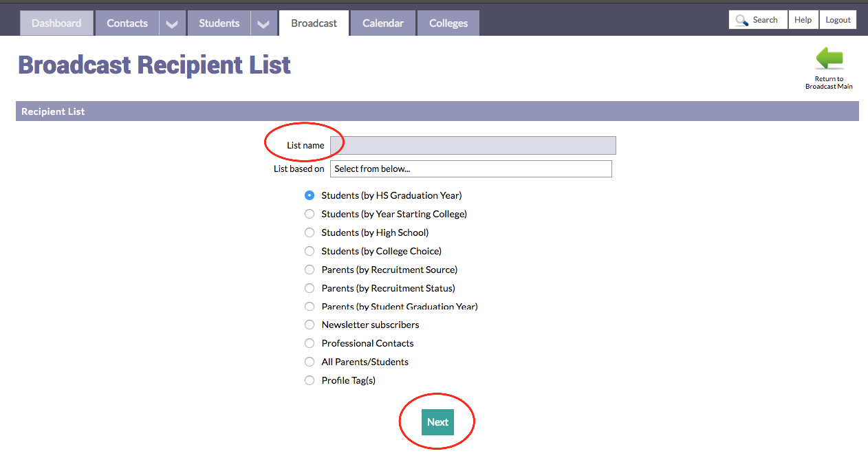The image size is (868, 458).
Task: Select the Broadcast tab
Action: (x=314, y=23)
